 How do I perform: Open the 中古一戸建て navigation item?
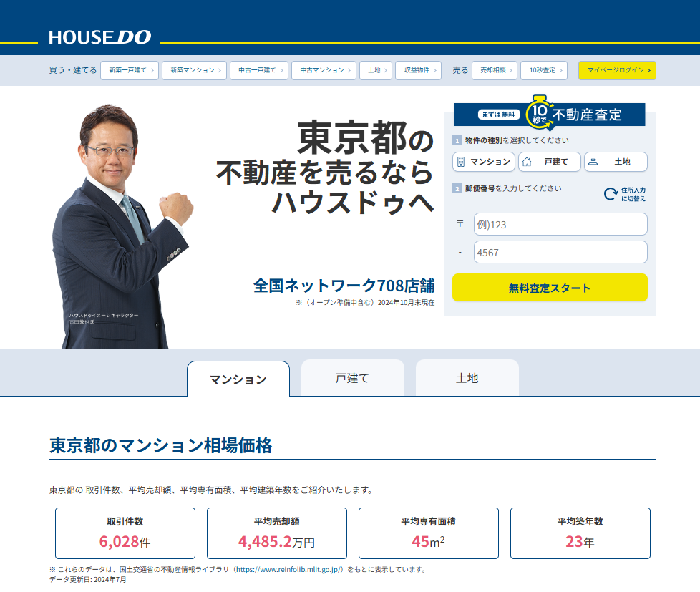(x=258, y=70)
